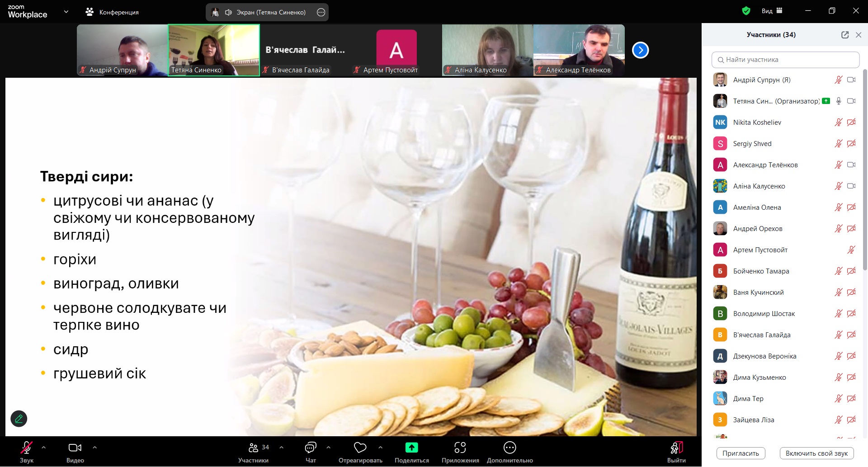
Task: Open the Apps icon in toolbar
Action: (x=460, y=448)
